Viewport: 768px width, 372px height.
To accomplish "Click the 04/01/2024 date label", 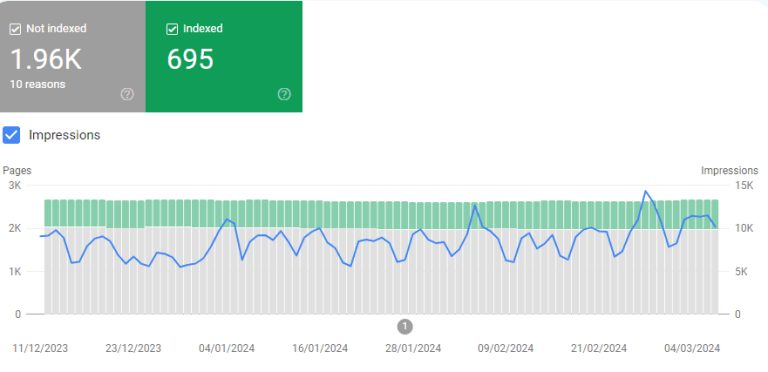I will tap(226, 349).
